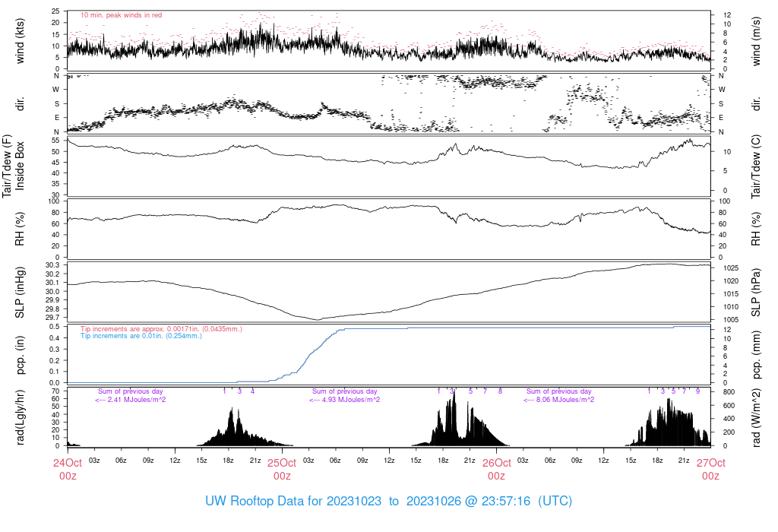Click the 'Tair/Tdew (F) Inside Box' axis label
This screenshot has height=532, width=778.
(x=14, y=166)
